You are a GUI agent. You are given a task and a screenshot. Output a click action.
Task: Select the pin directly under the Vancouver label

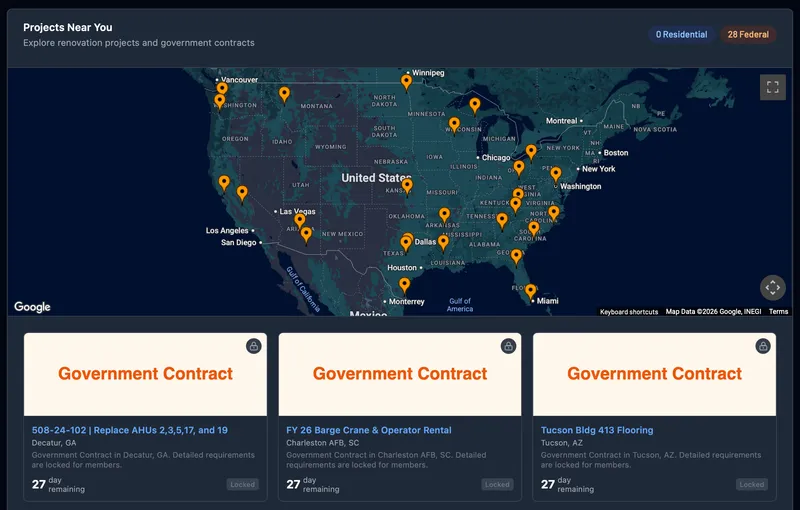[x=222, y=90]
